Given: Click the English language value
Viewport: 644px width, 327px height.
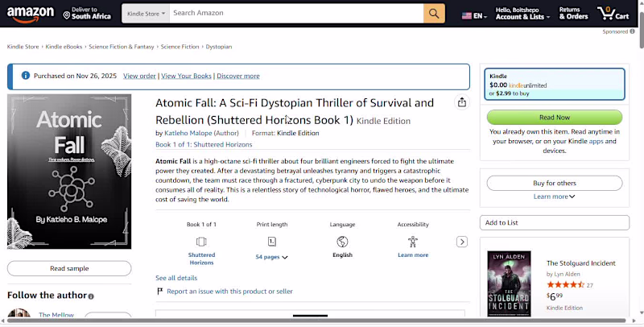Looking at the screenshot, I should [x=342, y=255].
